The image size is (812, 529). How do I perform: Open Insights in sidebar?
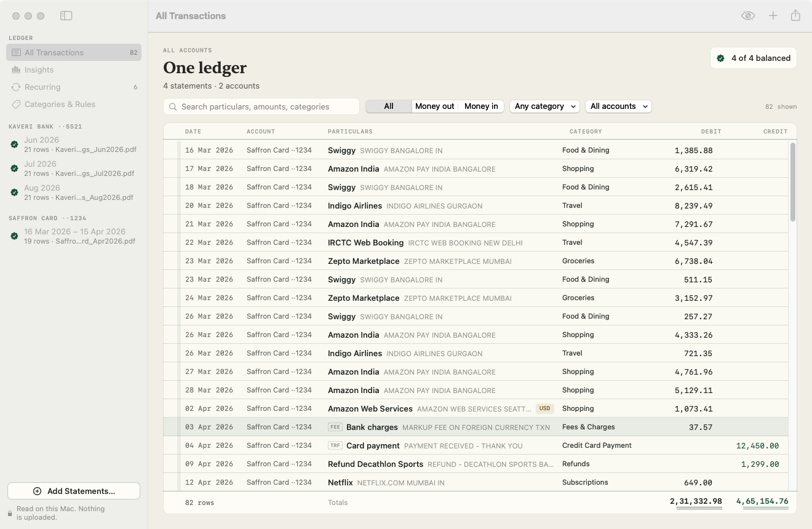[74, 70]
